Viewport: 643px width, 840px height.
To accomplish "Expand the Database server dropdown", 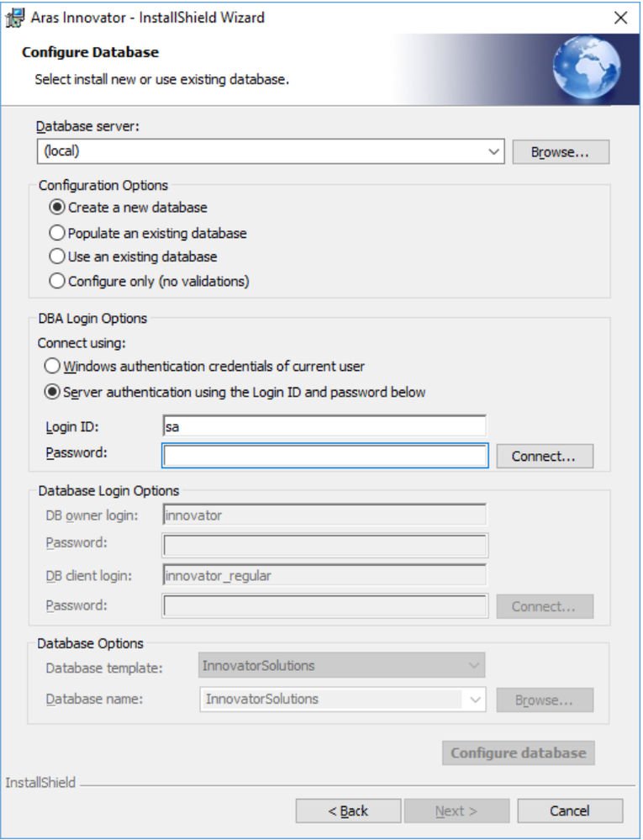I will click(x=493, y=152).
